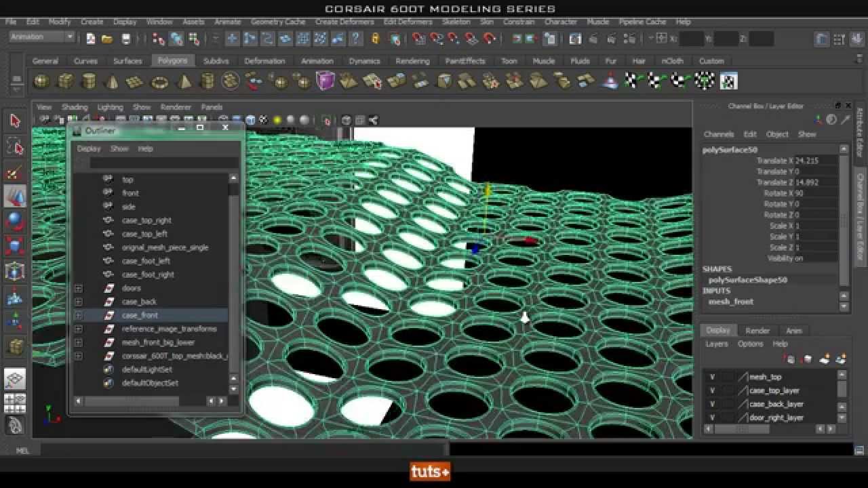Screen dimensions: 868x488
Task: Click the purple cube shelf icon
Action: point(325,81)
